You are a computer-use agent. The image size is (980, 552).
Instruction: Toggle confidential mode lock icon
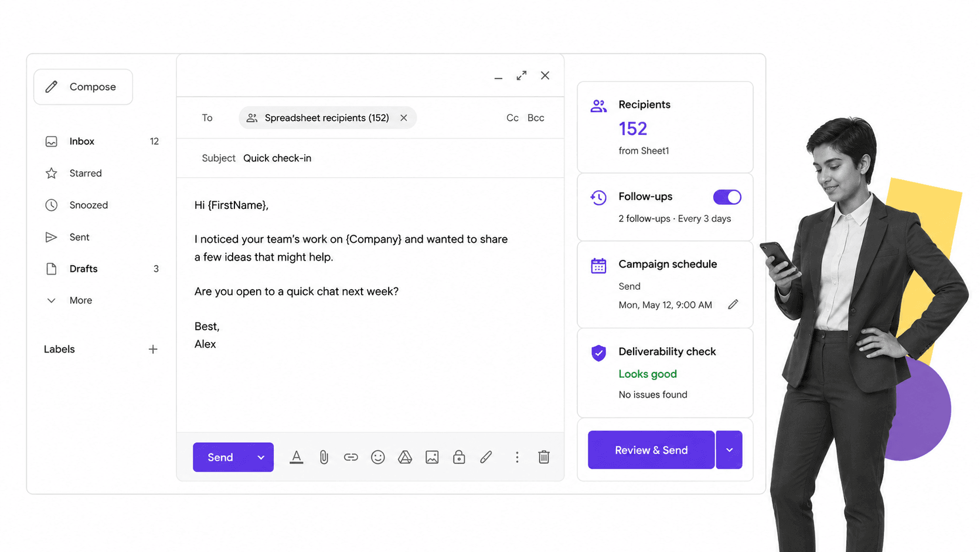click(459, 457)
